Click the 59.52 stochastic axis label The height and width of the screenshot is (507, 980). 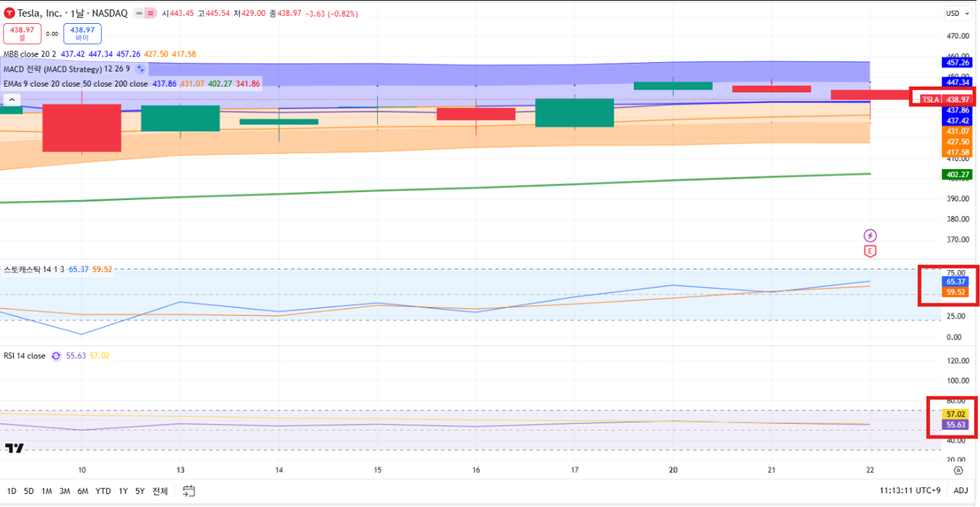coord(956,292)
